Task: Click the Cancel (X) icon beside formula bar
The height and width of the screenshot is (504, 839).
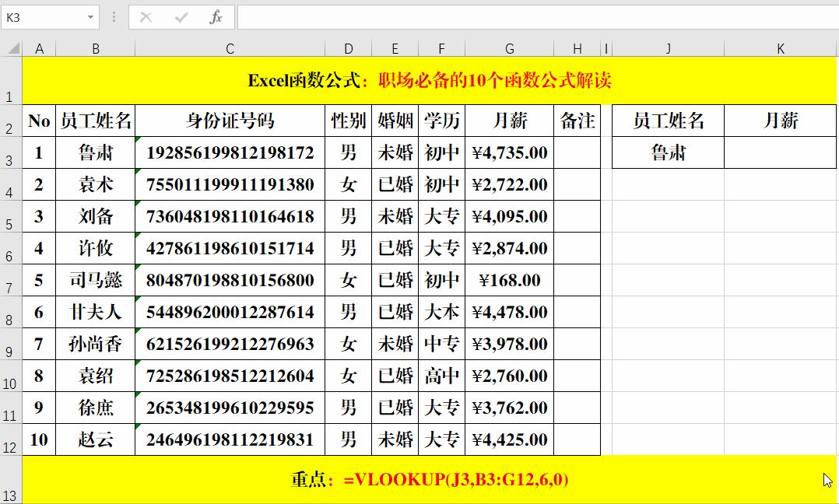Action: pos(145,16)
